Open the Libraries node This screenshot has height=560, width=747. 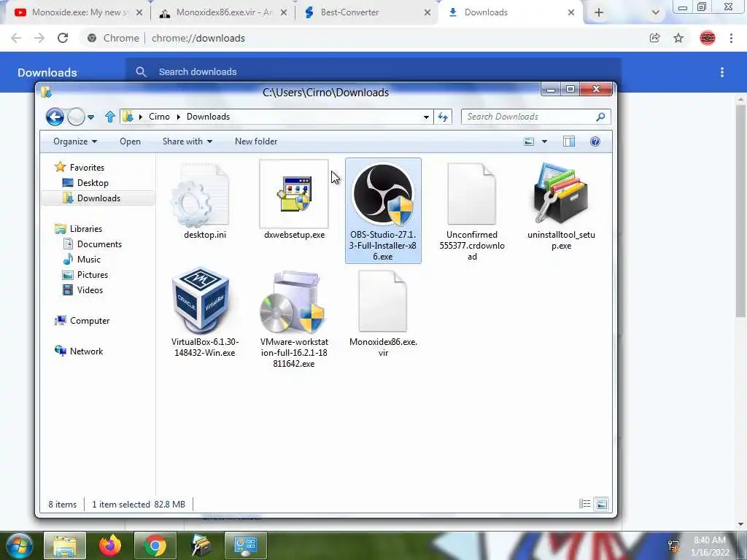click(x=86, y=228)
